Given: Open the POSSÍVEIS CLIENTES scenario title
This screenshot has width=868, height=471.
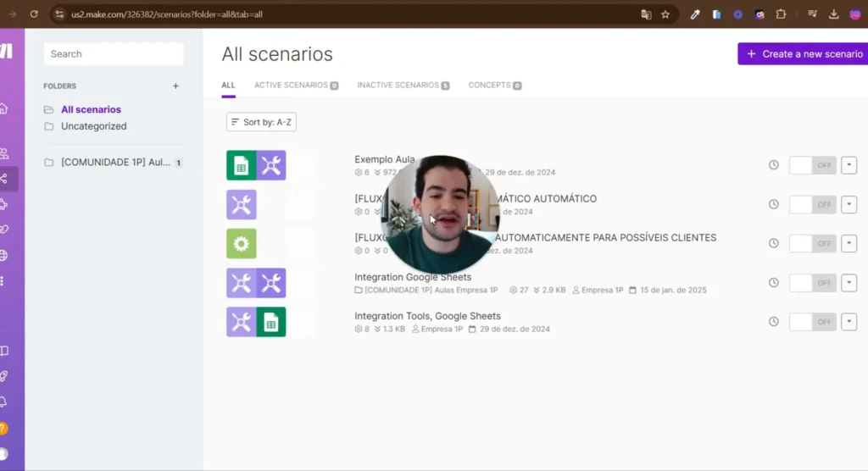Looking at the screenshot, I should pyautogui.click(x=605, y=237).
